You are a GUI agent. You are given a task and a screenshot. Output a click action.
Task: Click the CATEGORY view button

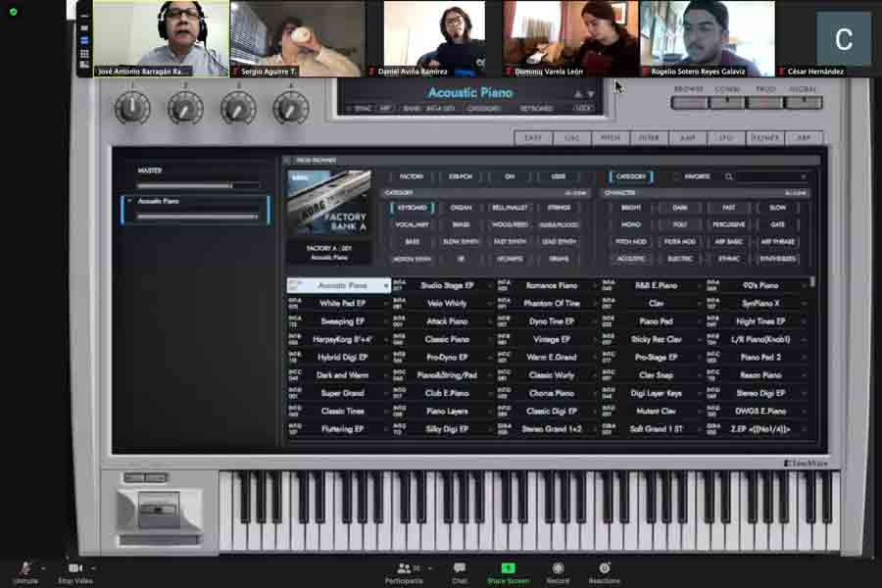click(x=630, y=176)
